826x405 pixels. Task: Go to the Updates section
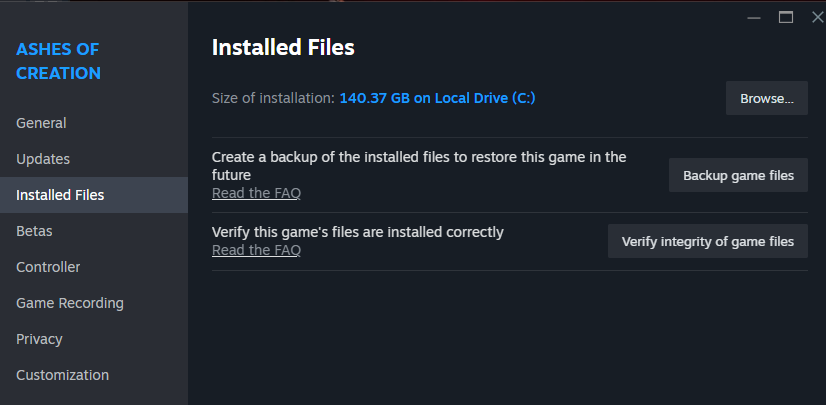43,159
